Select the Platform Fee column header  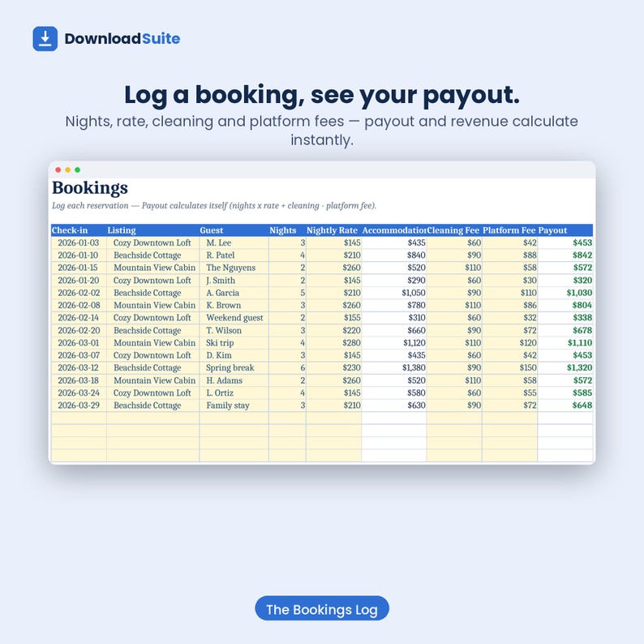(x=509, y=230)
